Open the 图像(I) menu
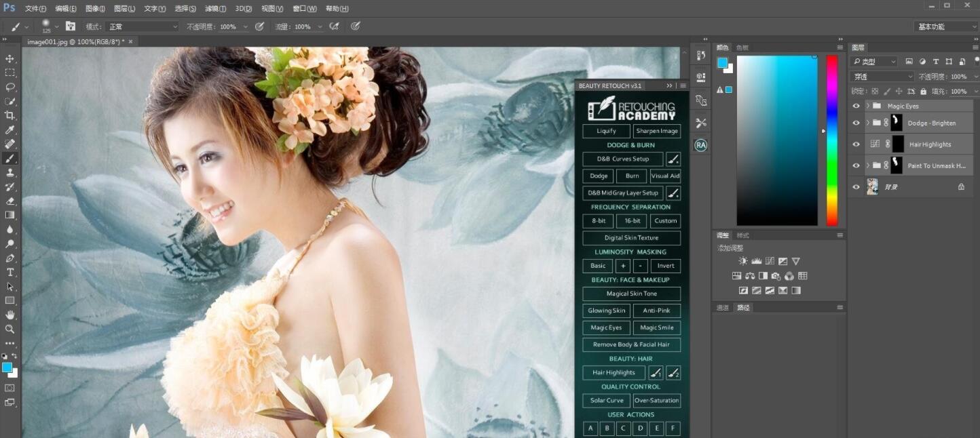Screen dimensions: 980x438 [x=95, y=9]
